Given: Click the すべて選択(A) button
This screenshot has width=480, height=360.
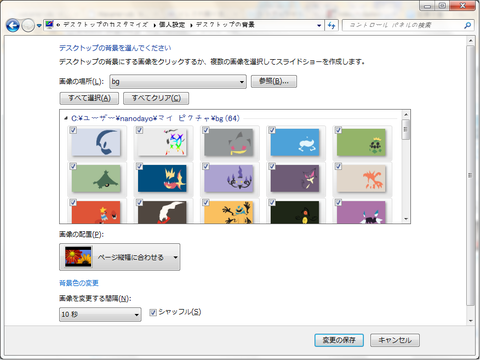Looking at the screenshot, I should (x=89, y=98).
